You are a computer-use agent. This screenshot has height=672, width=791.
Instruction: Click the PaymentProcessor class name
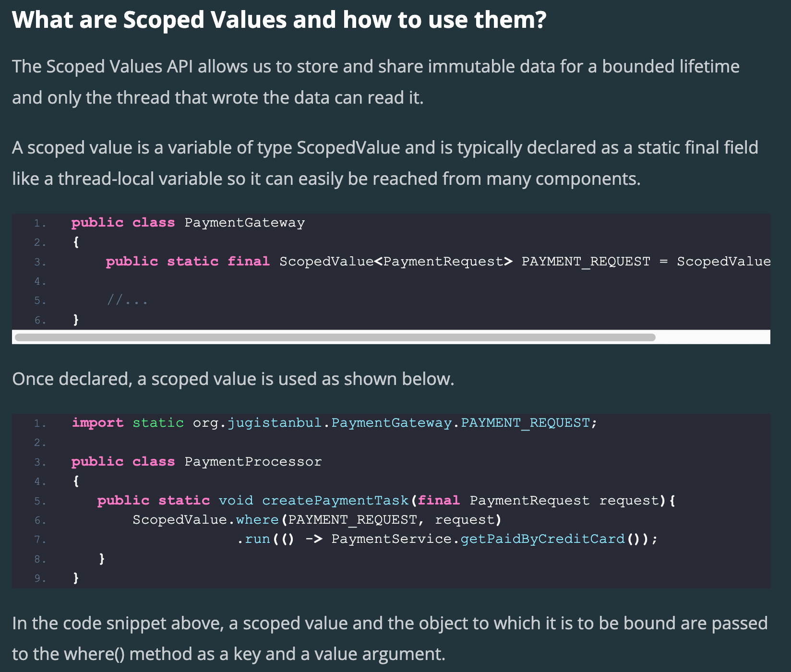point(253,462)
